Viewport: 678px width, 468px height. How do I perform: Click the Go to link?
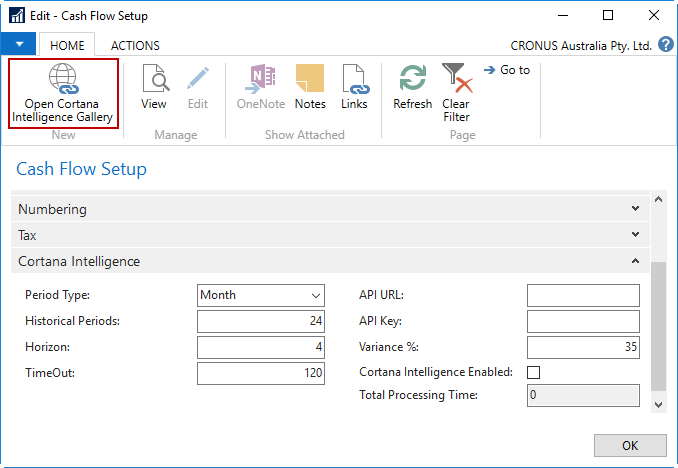point(507,70)
